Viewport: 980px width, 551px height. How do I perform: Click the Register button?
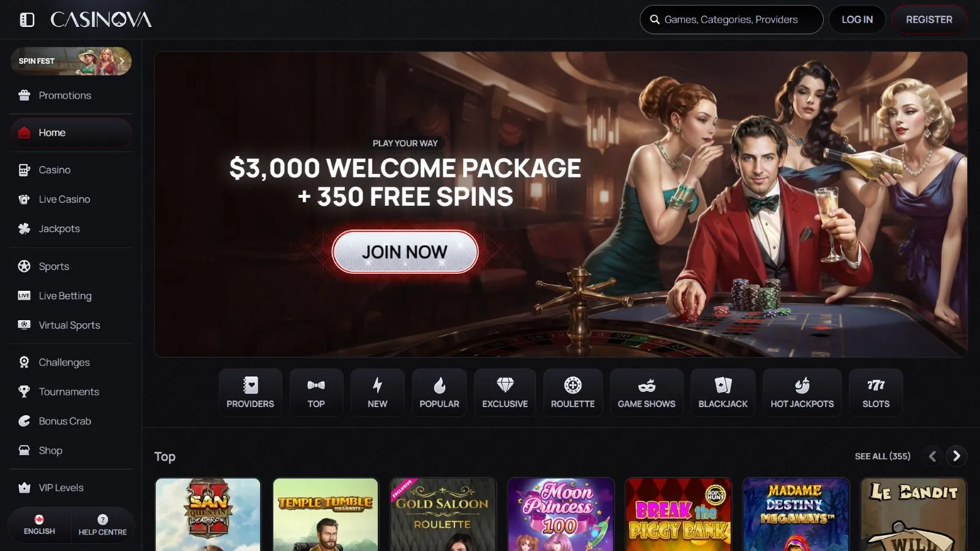click(x=929, y=20)
